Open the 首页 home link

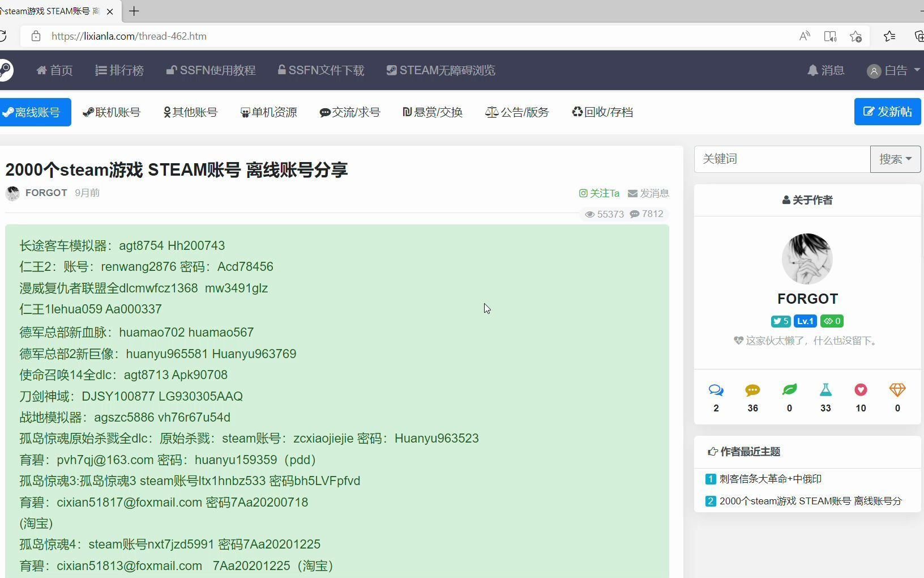[54, 70]
